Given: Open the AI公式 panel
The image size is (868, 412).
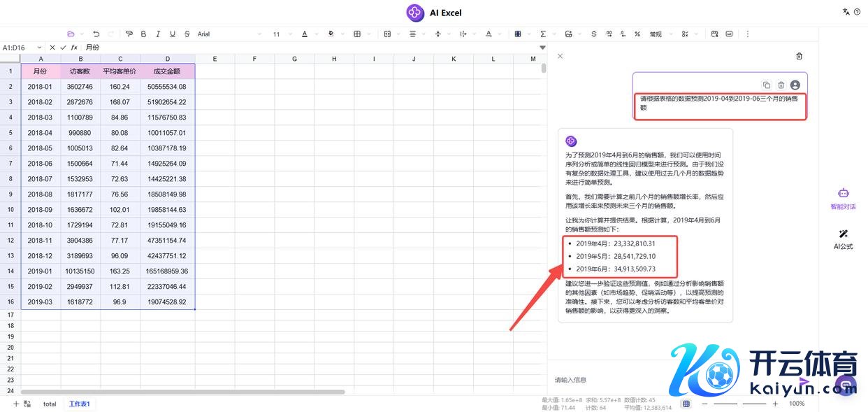Looking at the screenshot, I should tap(843, 239).
